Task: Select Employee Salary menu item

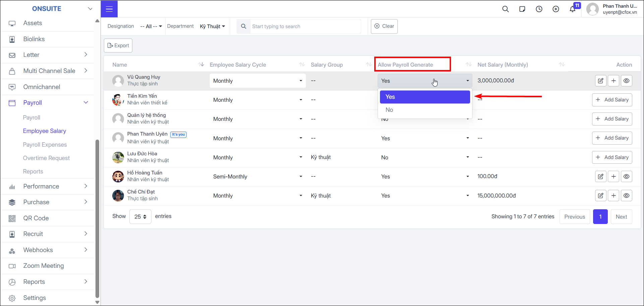Action: (45, 131)
